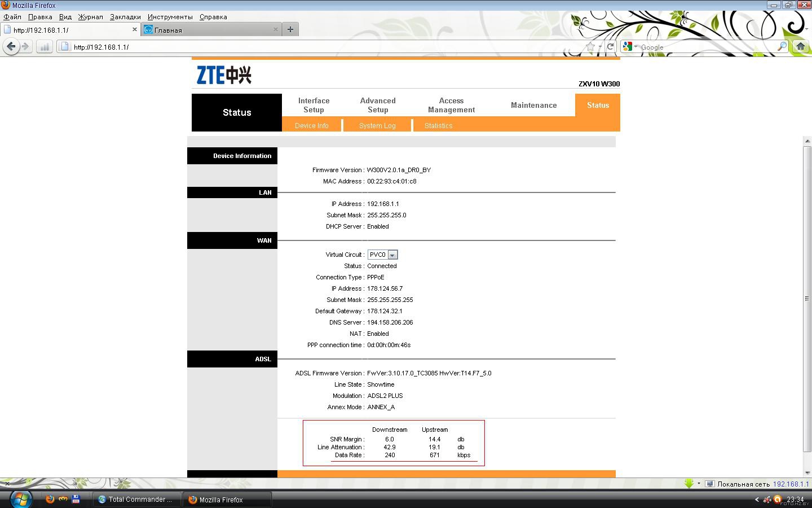This screenshot has width=812, height=508.
Task: Go to the browser Home page icon
Action: point(800,47)
